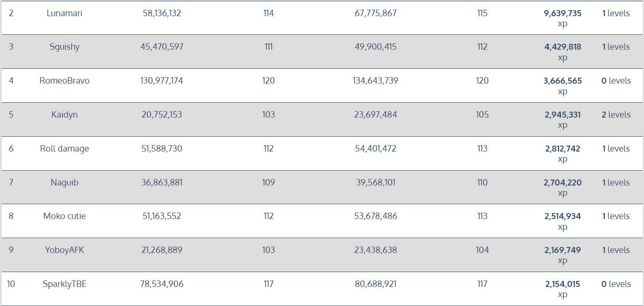Click the Roll damage player name

tap(65, 149)
